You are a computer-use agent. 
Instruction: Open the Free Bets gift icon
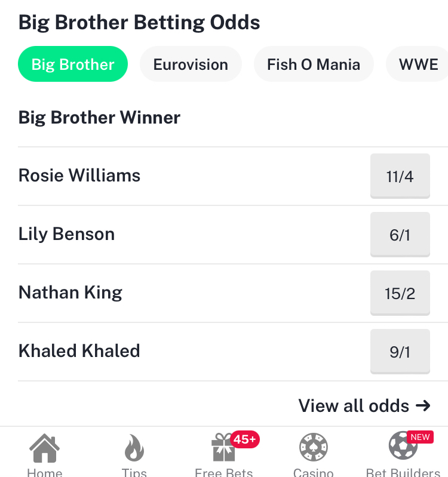(x=223, y=448)
